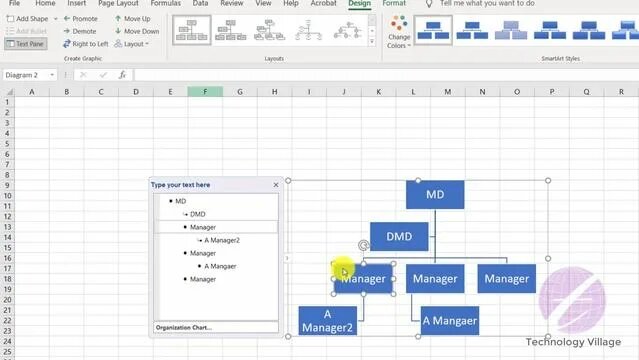639x360 pixels.
Task: Select A Mangaer entry in text pane
Action: pyautogui.click(x=220, y=266)
